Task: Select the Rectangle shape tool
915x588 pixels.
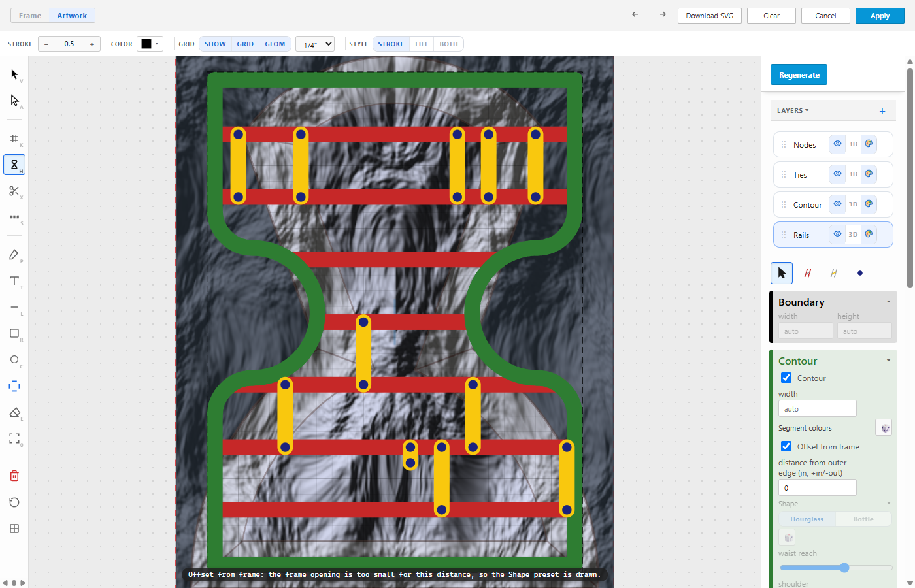Action: point(14,333)
